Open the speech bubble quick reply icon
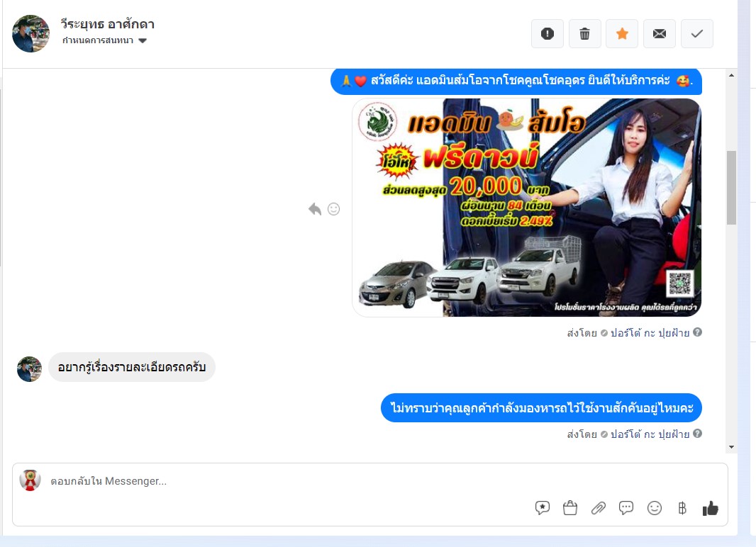The height and width of the screenshot is (547, 756). 626,508
